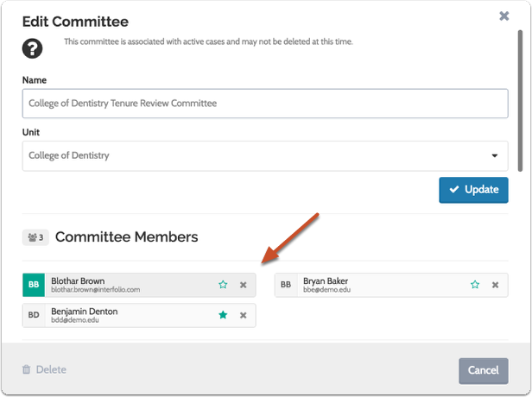The width and height of the screenshot is (532, 397).
Task: Unstar Benjamin Denton as chair
Action: 223,316
